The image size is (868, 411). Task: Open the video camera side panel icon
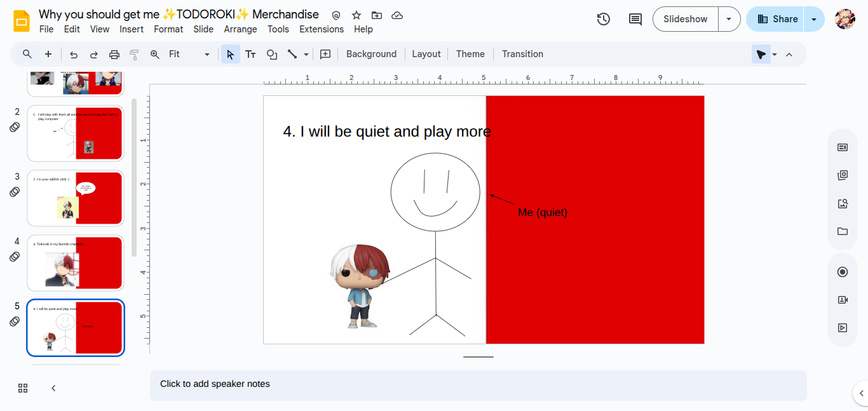843,300
